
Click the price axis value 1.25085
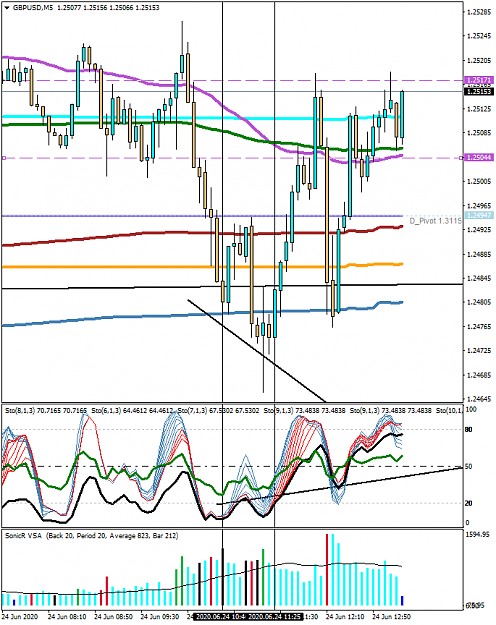479,133
